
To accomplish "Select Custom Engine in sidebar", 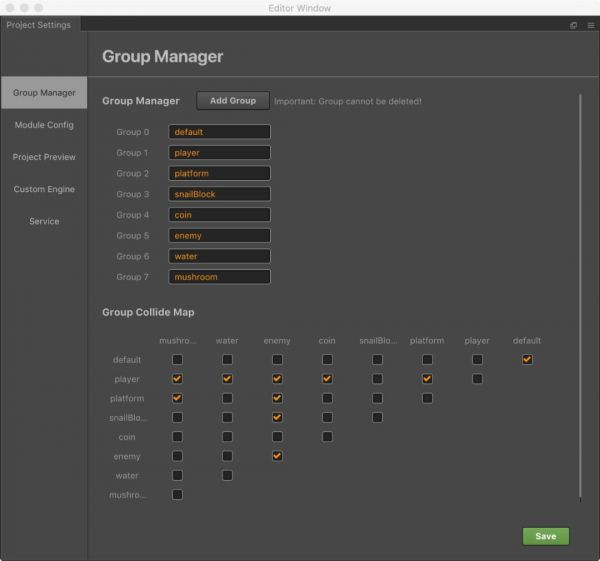I will click(44, 189).
